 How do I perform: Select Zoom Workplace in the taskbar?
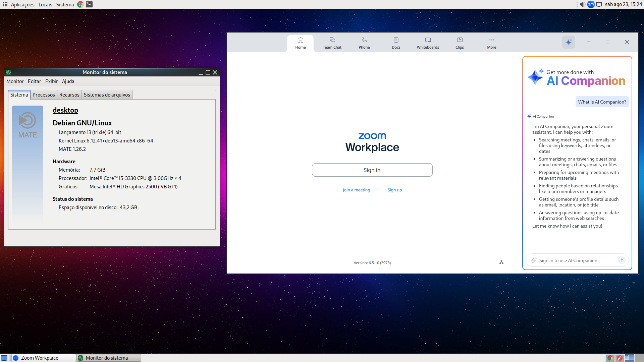point(44,358)
